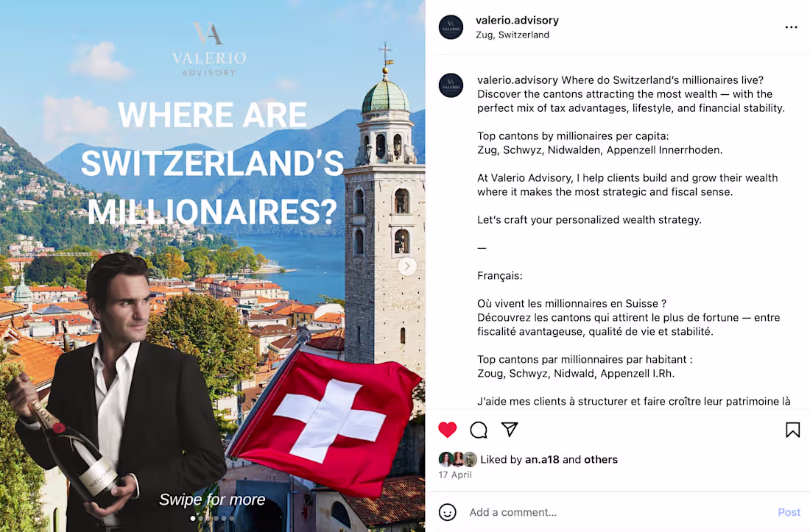Unlike the post by clicking the red heart
The height and width of the screenshot is (532, 810).
click(448, 430)
